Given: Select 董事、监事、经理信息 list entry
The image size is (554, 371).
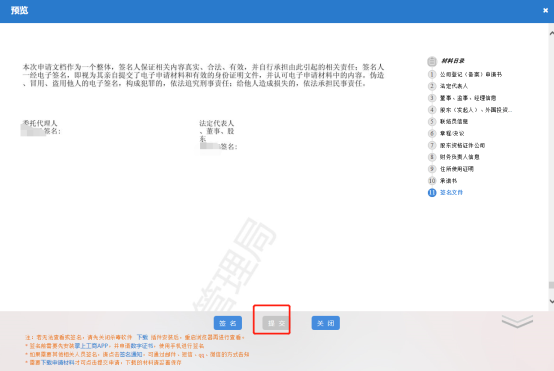Looking at the screenshot, I should [x=468, y=98].
